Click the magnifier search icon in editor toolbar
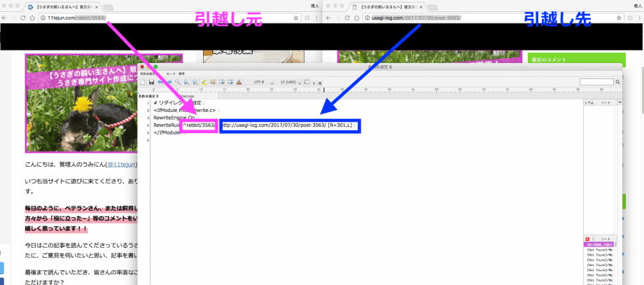The width and height of the screenshot is (644, 285). click(x=178, y=82)
